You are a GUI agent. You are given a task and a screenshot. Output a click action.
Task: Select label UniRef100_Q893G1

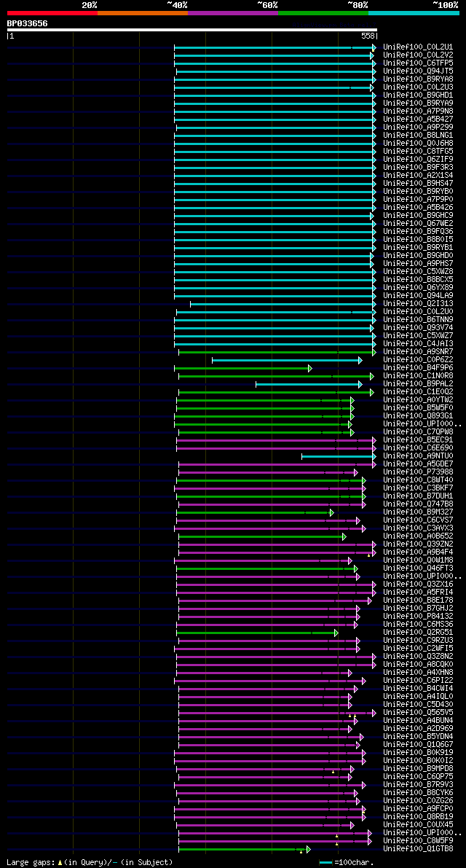(418, 416)
